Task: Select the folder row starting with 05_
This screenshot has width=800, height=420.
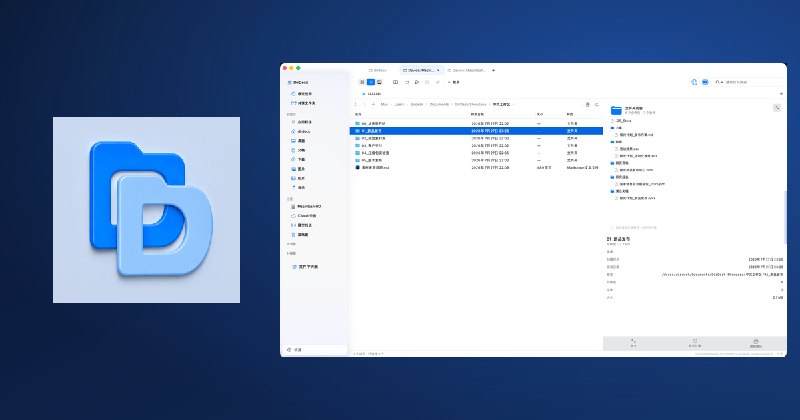Action: click(477, 160)
